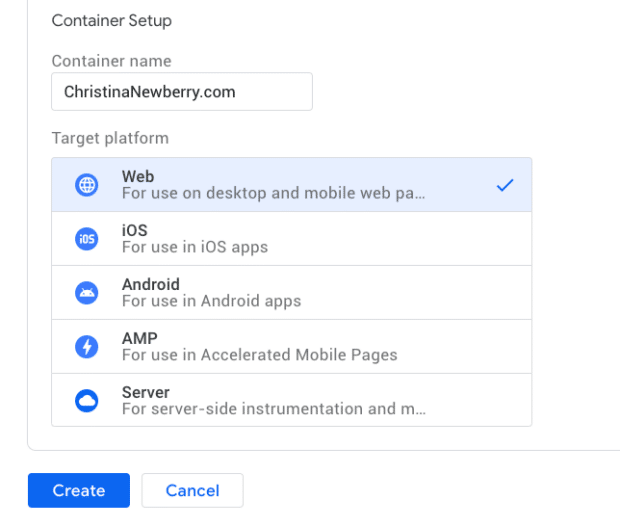Select the Web target platform title
This screenshot has width=620, height=527.
pyautogui.click(x=138, y=177)
